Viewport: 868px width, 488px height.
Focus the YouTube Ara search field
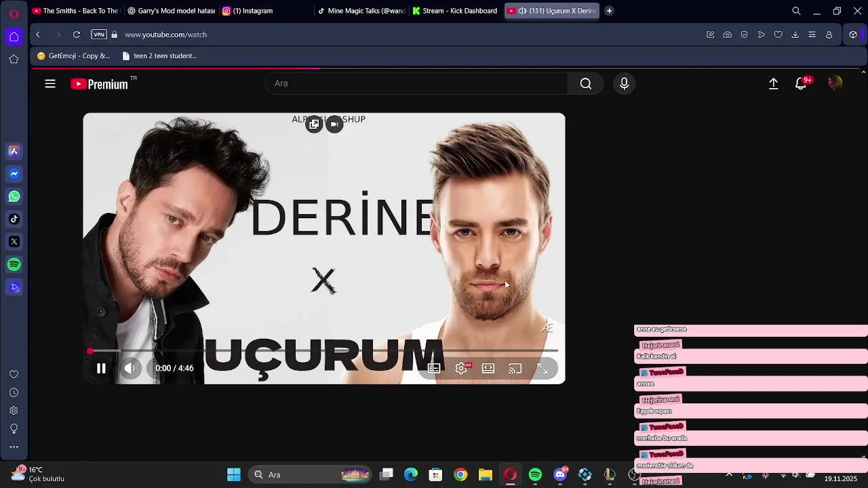[416, 83]
